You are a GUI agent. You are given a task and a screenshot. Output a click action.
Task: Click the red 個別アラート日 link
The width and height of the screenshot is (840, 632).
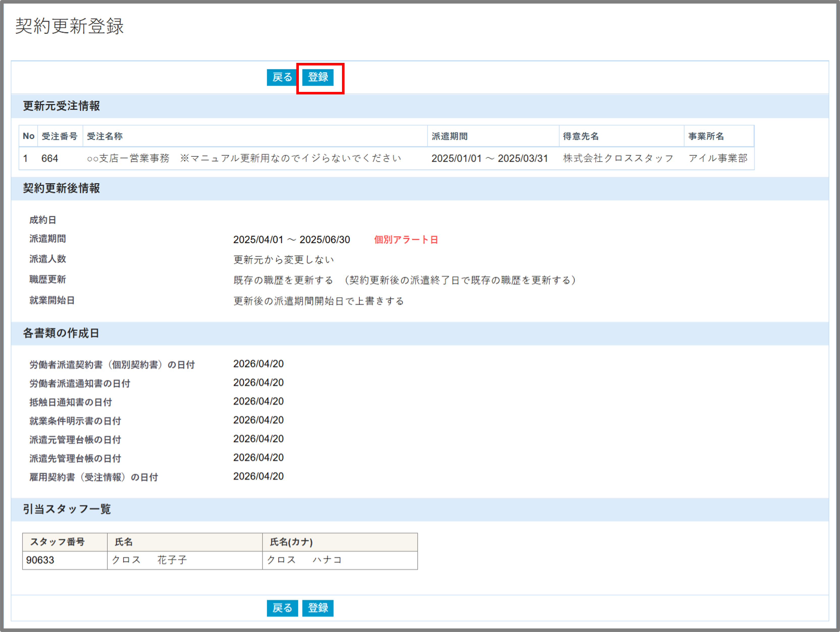406,240
